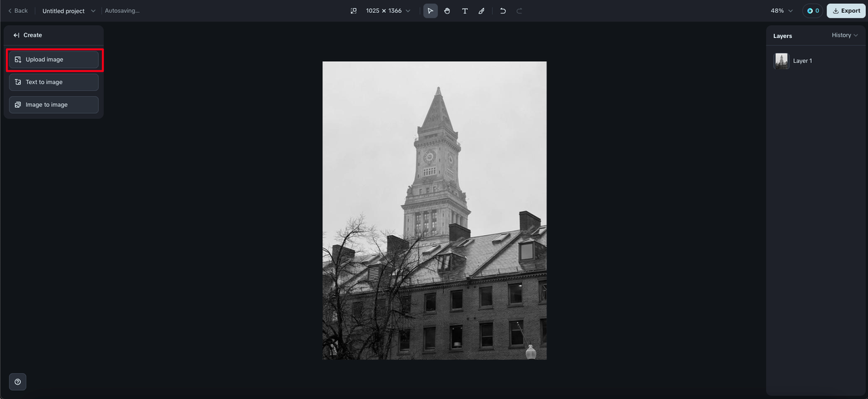Click the redo arrow
Image resolution: width=868 pixels, height=399 pixels.
point(519,11)
